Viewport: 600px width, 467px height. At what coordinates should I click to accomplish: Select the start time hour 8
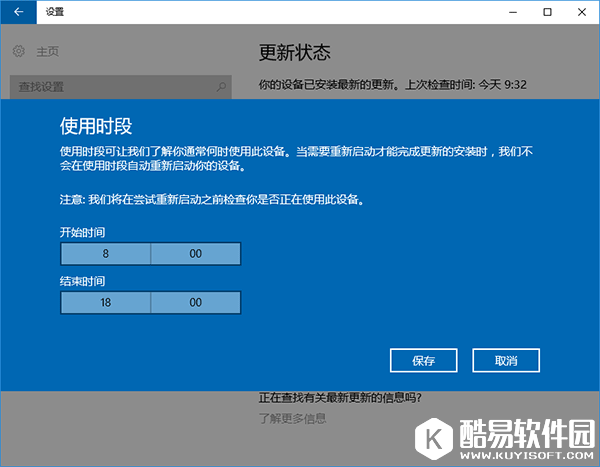pyautogui.click(x=106, y=253)
